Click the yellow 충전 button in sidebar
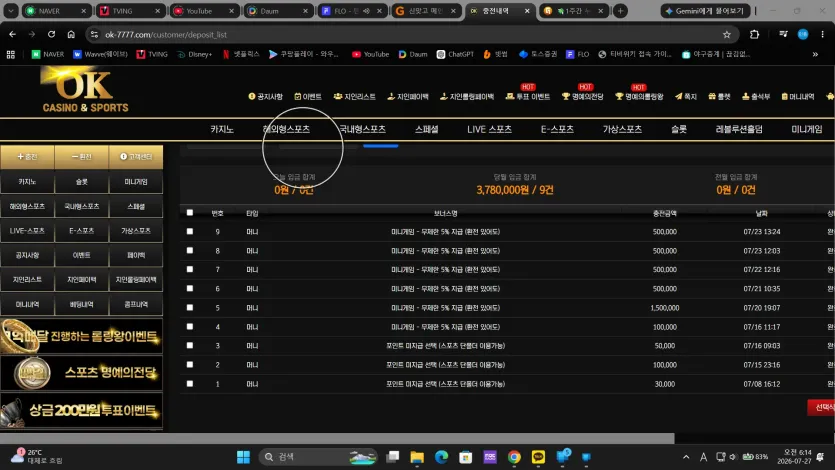 [27, 156]
